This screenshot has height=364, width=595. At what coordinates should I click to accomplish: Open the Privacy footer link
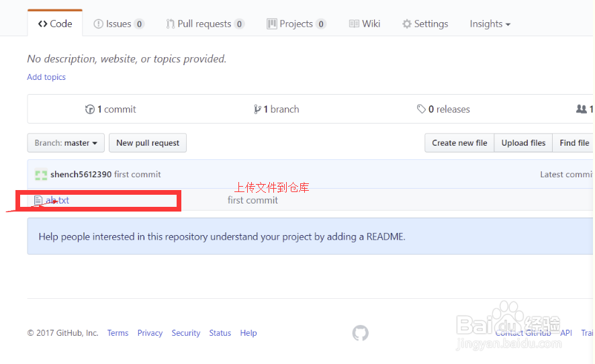pyautogui.click(x=150, y=333)
